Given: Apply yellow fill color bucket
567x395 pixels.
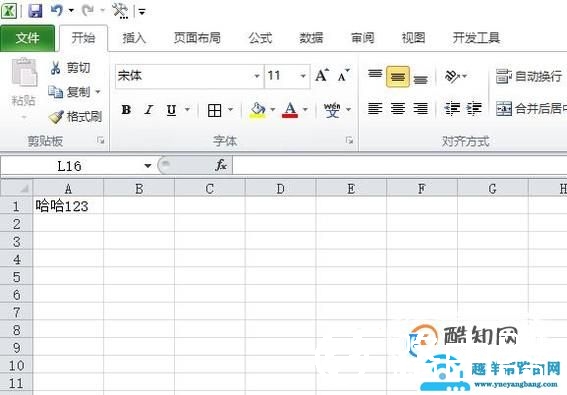Looking at the screenshot, I should [x=257, y=110].
